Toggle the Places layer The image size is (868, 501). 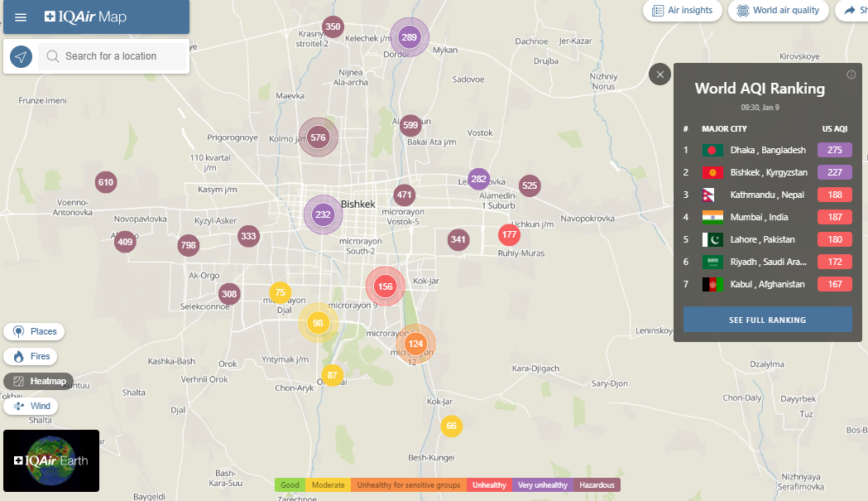[35, 331]
